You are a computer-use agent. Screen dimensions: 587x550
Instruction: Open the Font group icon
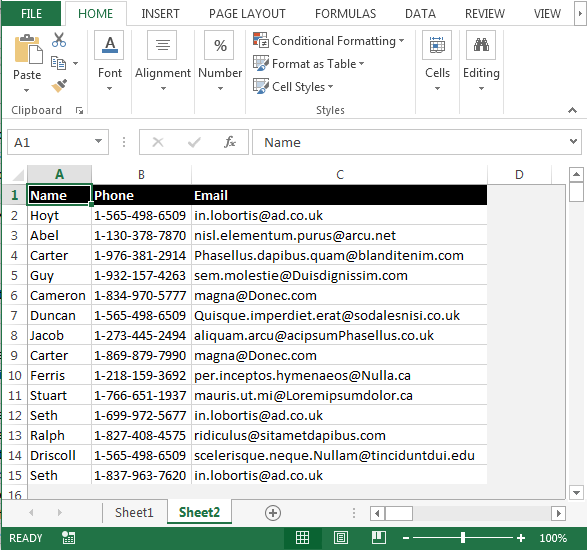(109, 45)
